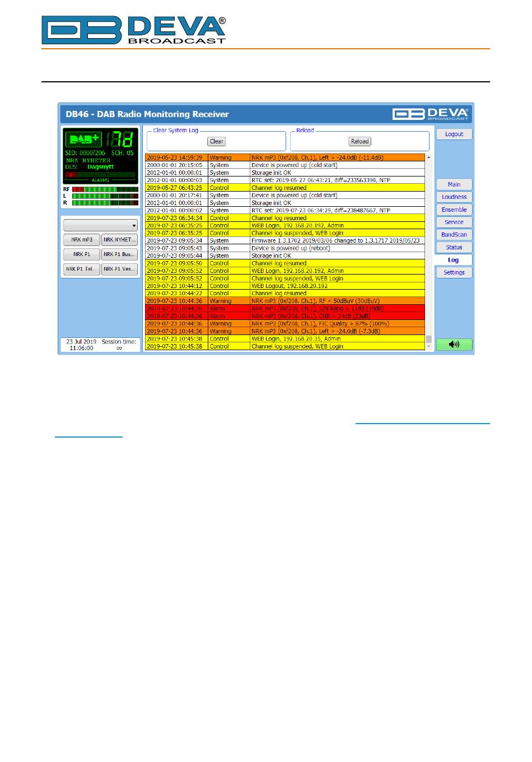The height and width of the screenshot is (762, 532).
Task: Choose the NRK P1 preset button
Action: click(x=82, y=254)
